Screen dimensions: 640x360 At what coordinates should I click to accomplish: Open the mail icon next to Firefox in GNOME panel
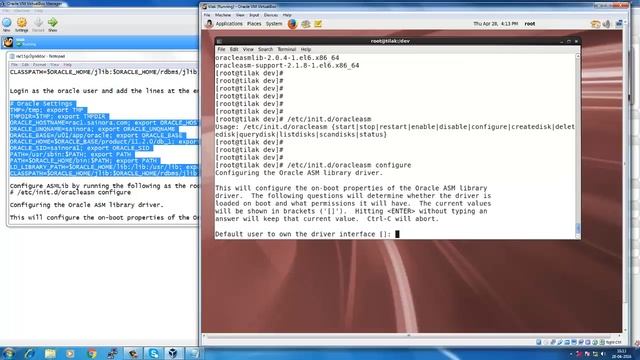pos(306,24)
